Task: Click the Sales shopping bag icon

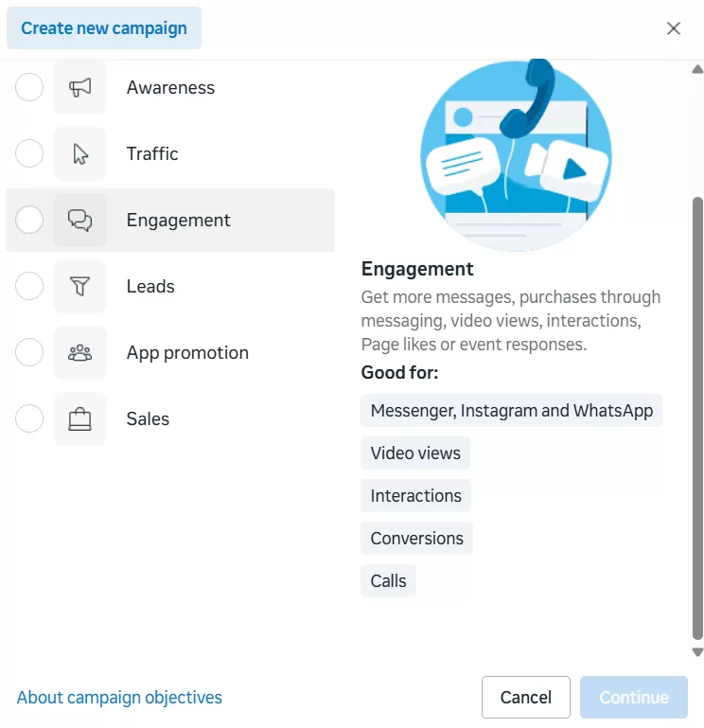Action: click(79, 419)
